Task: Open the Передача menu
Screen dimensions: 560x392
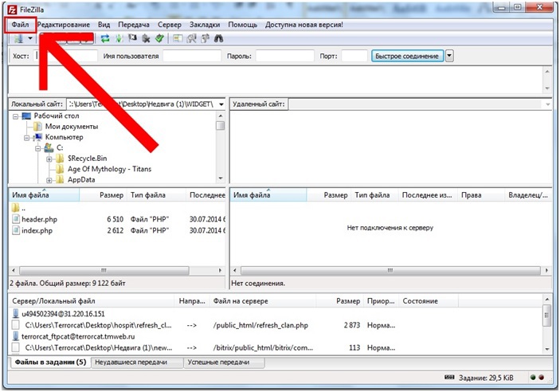Action: (x=134, y=25)
